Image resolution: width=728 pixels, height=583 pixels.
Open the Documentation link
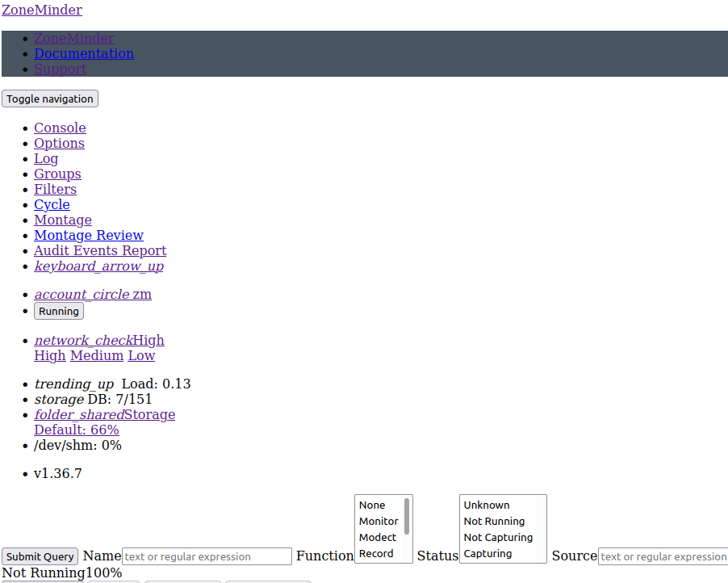[x=84, y=53]
